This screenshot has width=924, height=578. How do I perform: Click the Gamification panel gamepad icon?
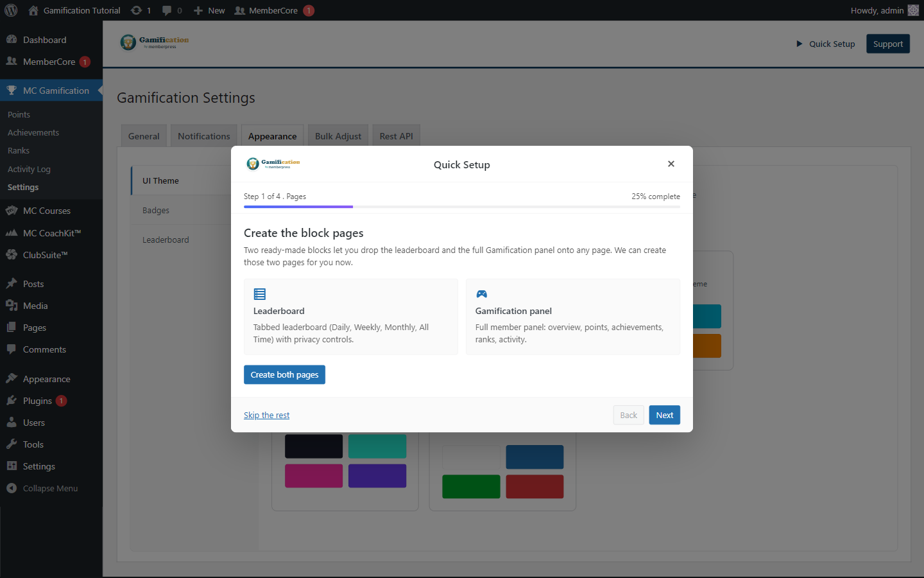tap(482, 294)
